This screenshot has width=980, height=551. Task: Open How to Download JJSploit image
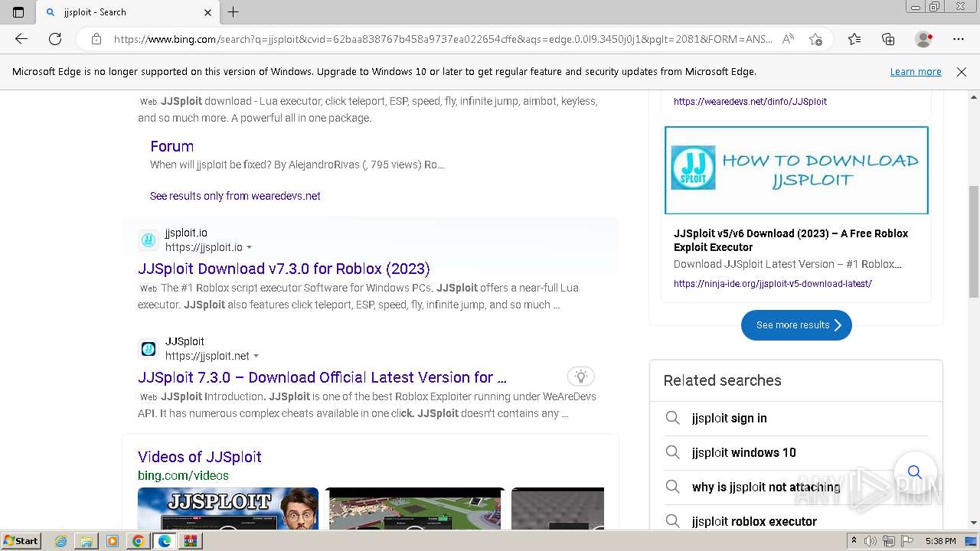(796, 171)
